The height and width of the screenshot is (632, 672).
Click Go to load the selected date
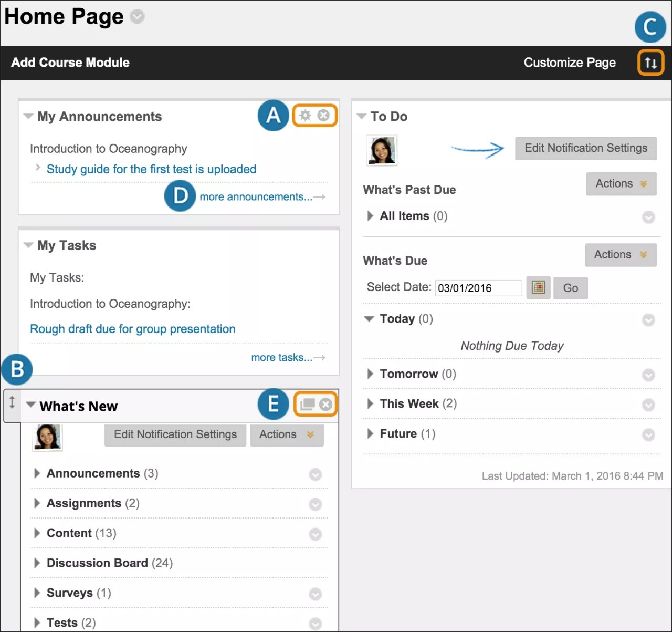[x=571, y=288]
